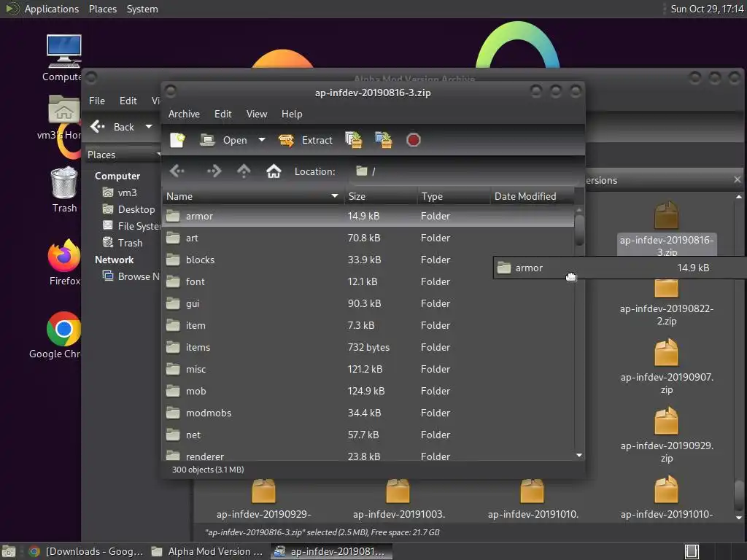Click the archive list scroll down arrow
Viewport: 747px width, 560px height.
(579, 456)
